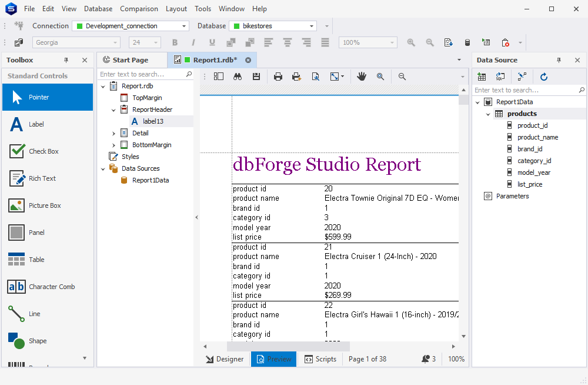Pin the Data Source panel
Image resolution: width=588 pixels, height=385 pixels.
[x=559, y=60]
